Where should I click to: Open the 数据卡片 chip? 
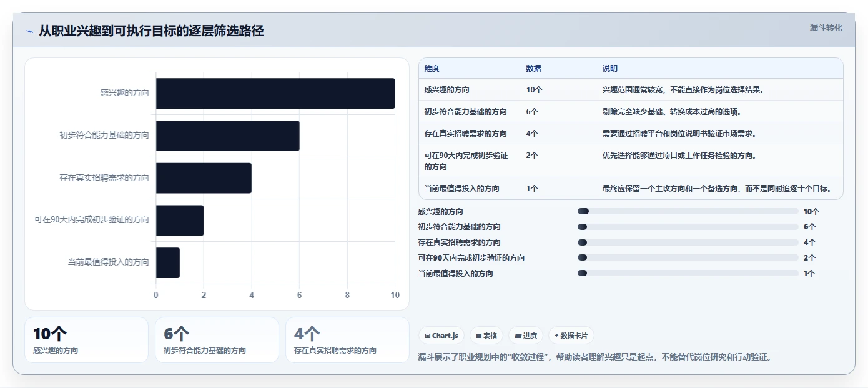571,336
